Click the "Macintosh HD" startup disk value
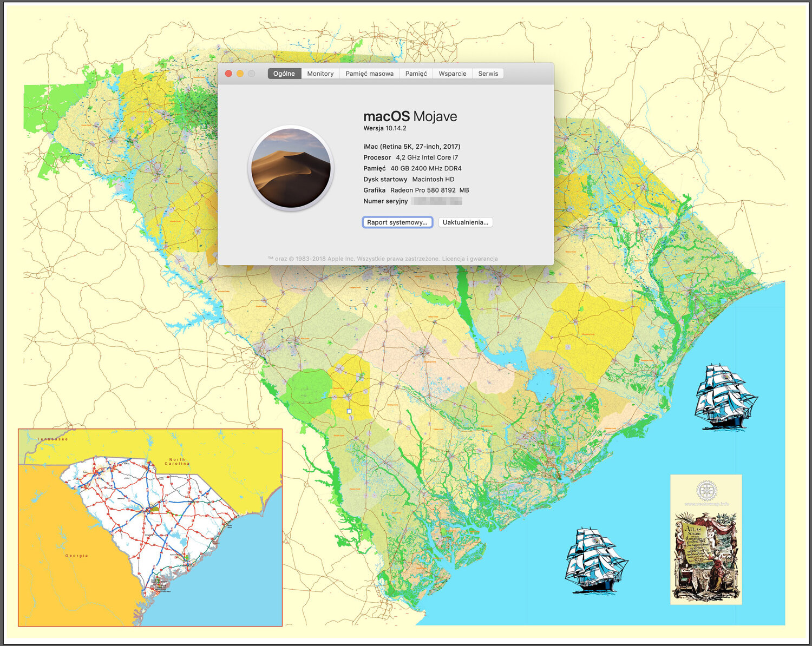Image resolution: width=812 pixels, height=646 pixels. pyautogui.click(x=434, y=179)
